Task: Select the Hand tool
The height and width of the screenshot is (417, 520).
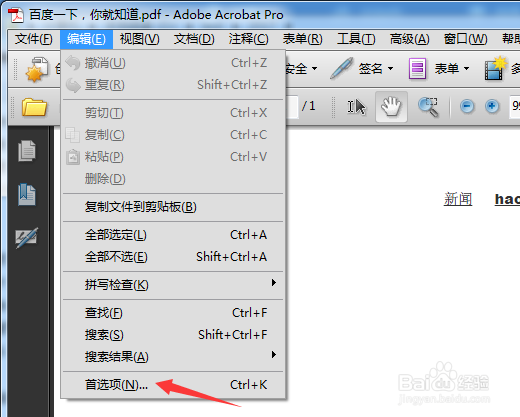Action: click(391, 107)
